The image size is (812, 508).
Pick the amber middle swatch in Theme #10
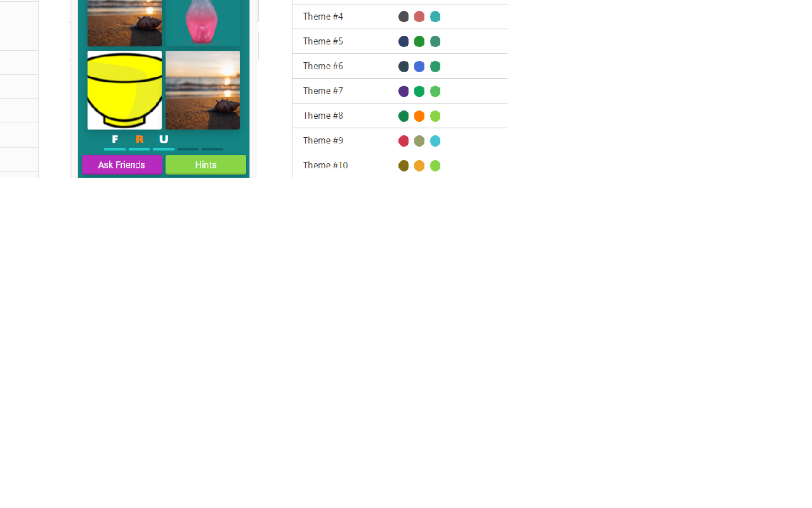click(x=419, y=165)
